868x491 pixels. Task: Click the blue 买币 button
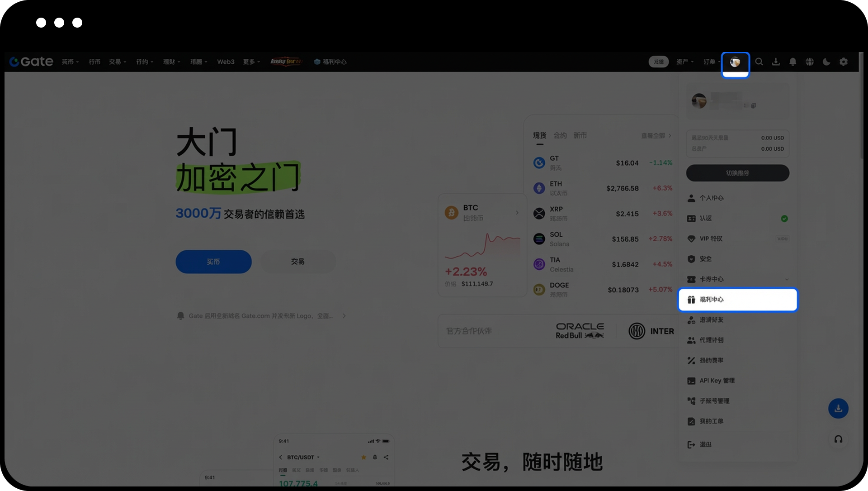213,262
